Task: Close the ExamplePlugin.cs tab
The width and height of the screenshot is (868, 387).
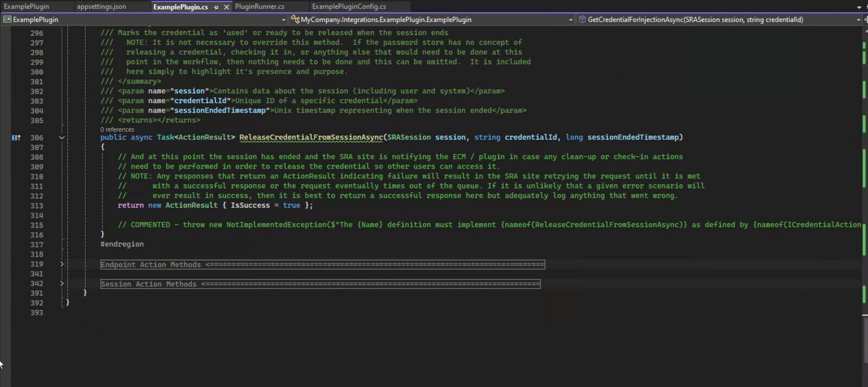Action: click(227, 7)
